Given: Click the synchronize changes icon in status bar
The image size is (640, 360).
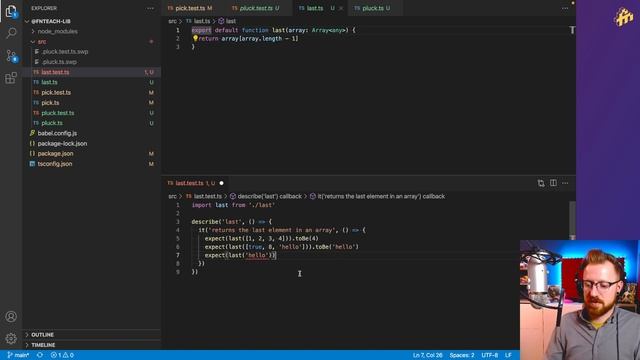Looking at the screenshot, I should point(40,355).
